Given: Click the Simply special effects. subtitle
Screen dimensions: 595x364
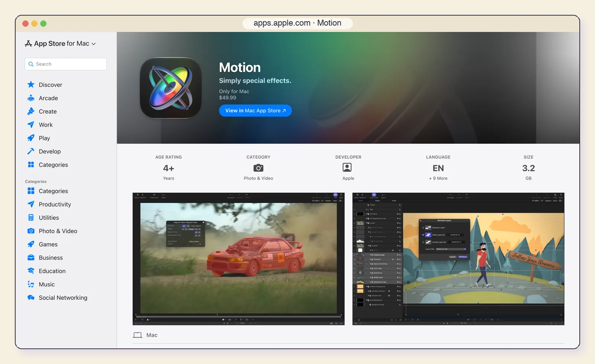Looking at the screenshot, I should click(255, 81).
